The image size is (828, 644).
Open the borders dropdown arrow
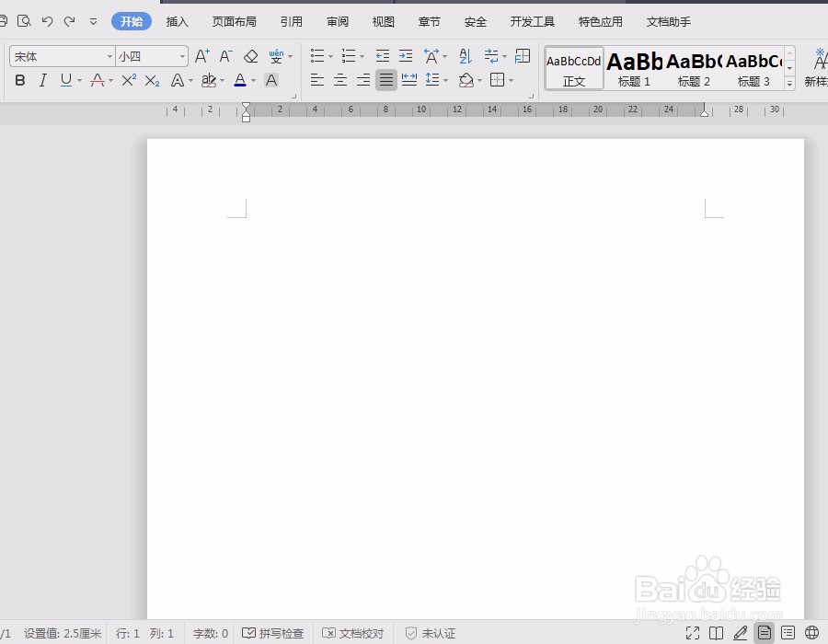coord(511,81)
